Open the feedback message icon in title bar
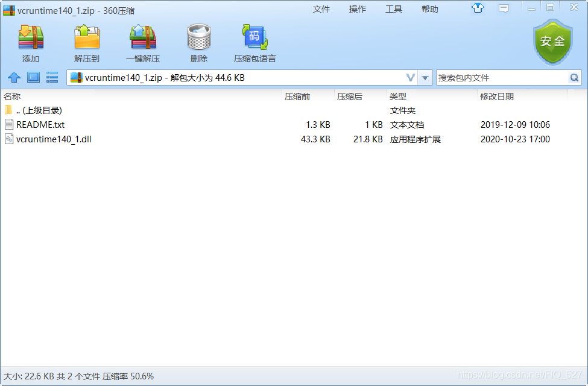 [x=504, y=8]
